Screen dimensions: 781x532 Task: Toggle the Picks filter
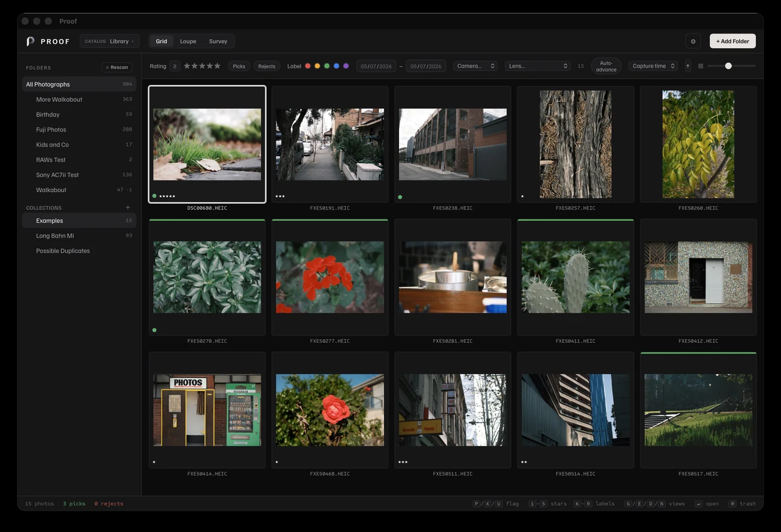pos(239,66)
